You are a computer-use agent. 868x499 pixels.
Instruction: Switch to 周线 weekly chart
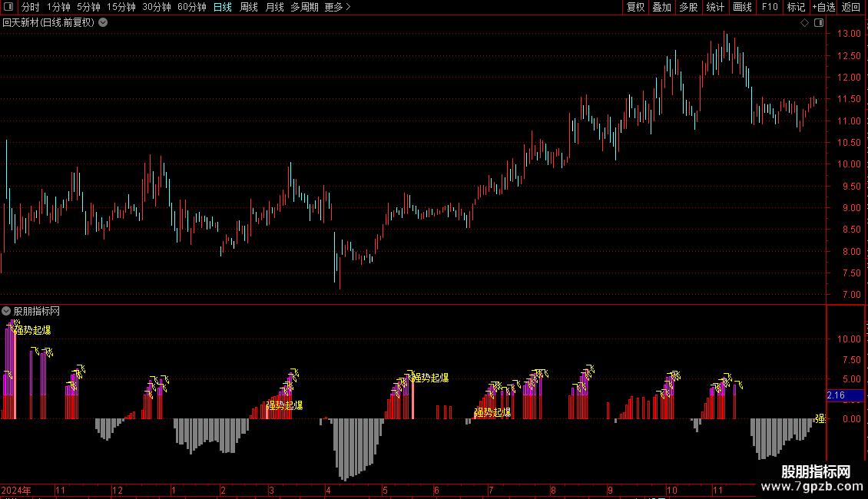249,7
